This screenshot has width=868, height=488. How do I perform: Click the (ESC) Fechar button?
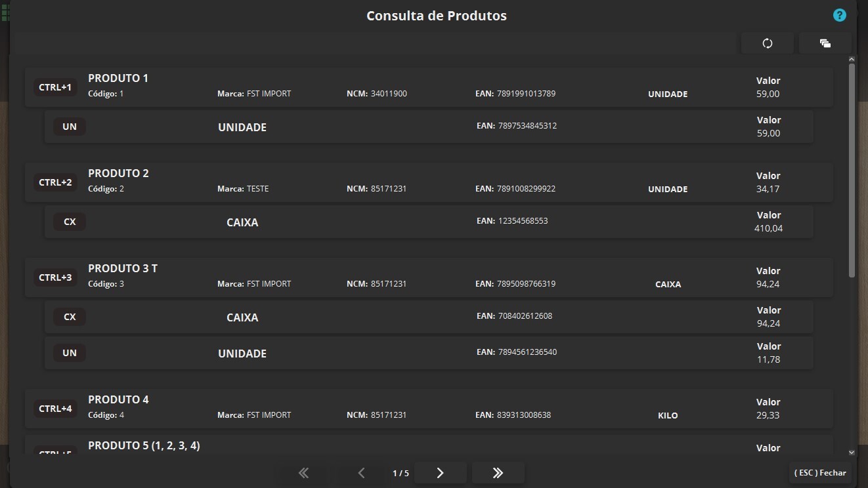(x=820, y=473)
